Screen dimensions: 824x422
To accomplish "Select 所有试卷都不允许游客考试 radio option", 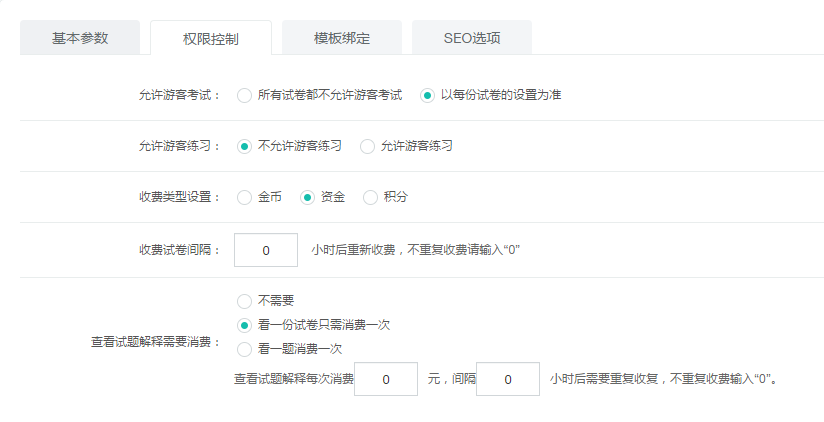I will click(x=244, y=96).
